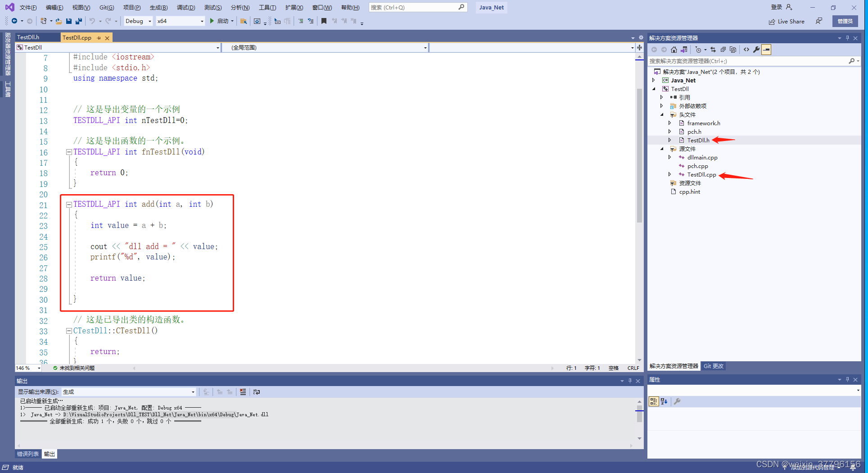868x473 pixels.
Task: Click the split editor icon above scrollbar
Action: tap(639, 47)
